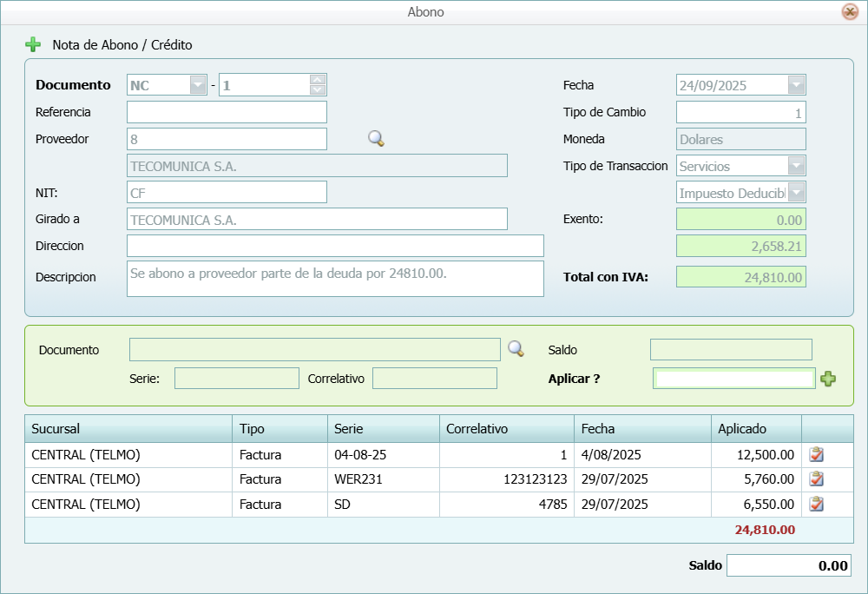Screen dimensions: 868x594
Task: Click green plus icon beside Aplicar field
Action: pyautogui.click(x=828, y=379)
